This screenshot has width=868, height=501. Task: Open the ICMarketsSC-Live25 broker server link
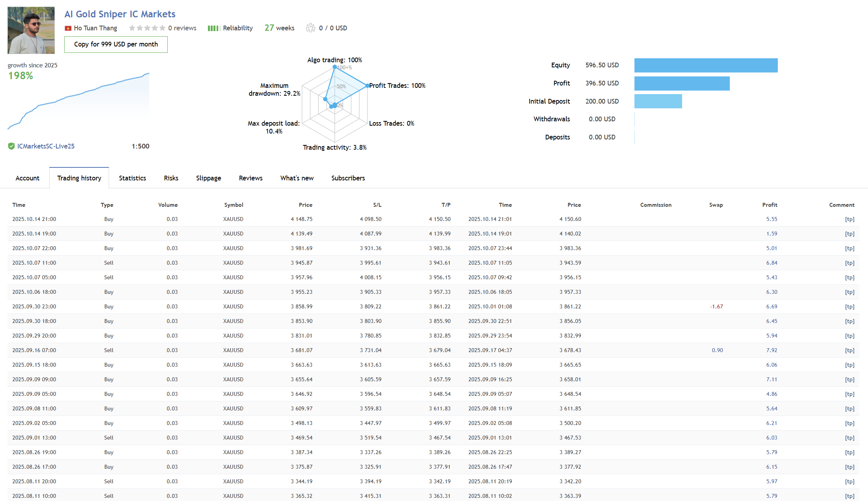coord(46,146)
